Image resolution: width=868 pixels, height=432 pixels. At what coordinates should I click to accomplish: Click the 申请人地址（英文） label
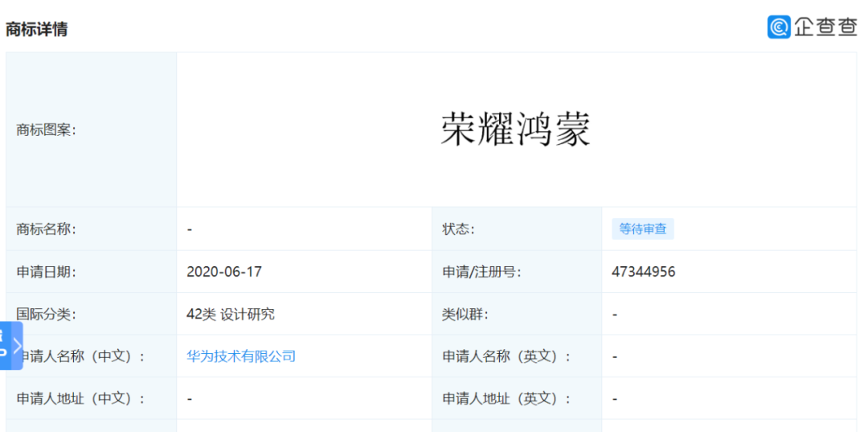pos(506,398)
